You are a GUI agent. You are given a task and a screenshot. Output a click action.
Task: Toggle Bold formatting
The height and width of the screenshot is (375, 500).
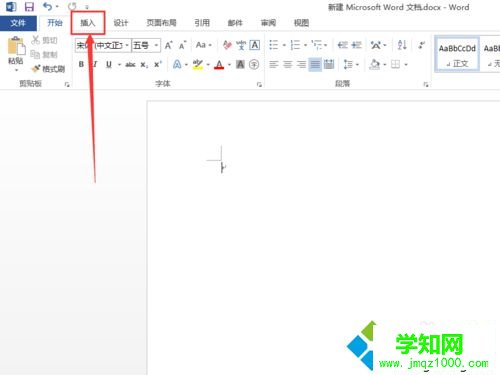(81, 64)
